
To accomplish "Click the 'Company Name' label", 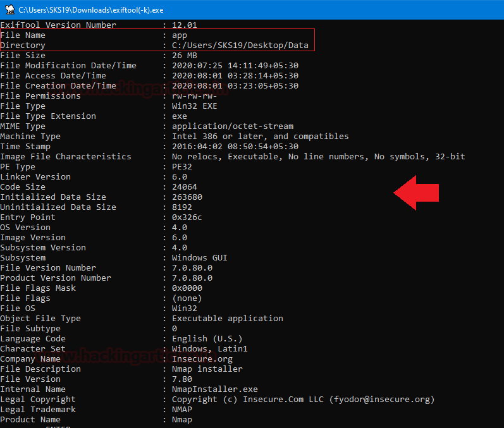I will 30,359.
